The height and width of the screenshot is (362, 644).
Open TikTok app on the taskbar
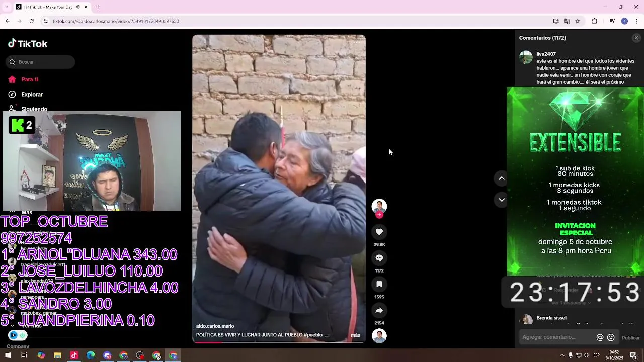pyautogui.click(x=74, y=355)
